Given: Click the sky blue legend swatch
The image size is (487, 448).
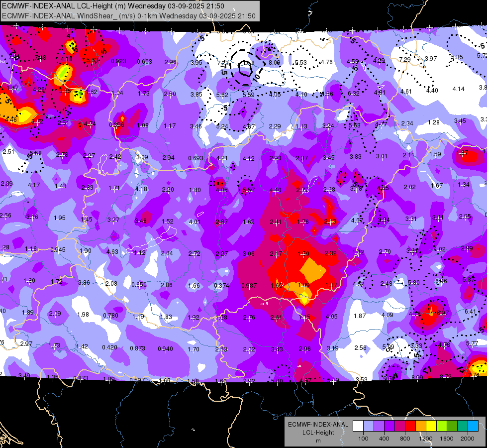Looking at the screenshot, I should point(474,426).
